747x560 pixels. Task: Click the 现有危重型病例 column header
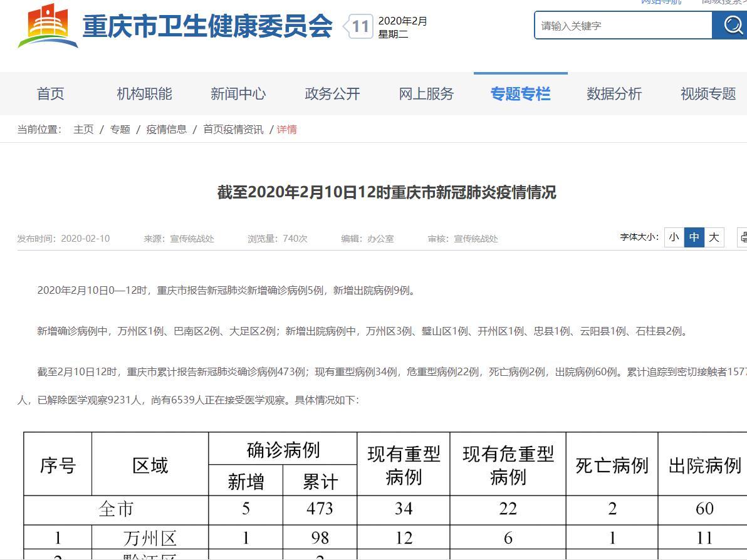point(508,465)
